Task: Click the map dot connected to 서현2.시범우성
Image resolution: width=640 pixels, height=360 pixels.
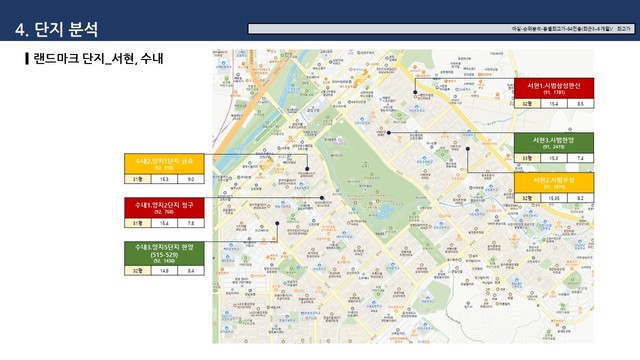Action: pos(468,149)
